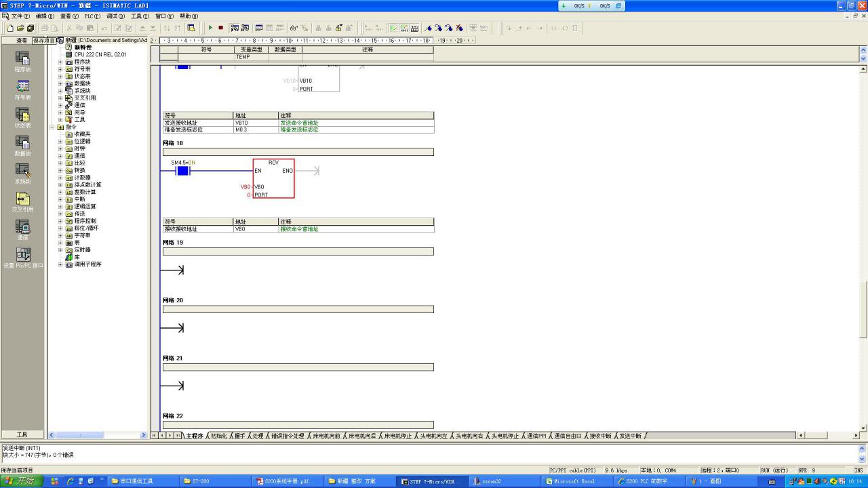This screenshot has height=488, width=868.
Task: Open the 窗口 menu
Action: pyautogui.click(x=164, y=16)
